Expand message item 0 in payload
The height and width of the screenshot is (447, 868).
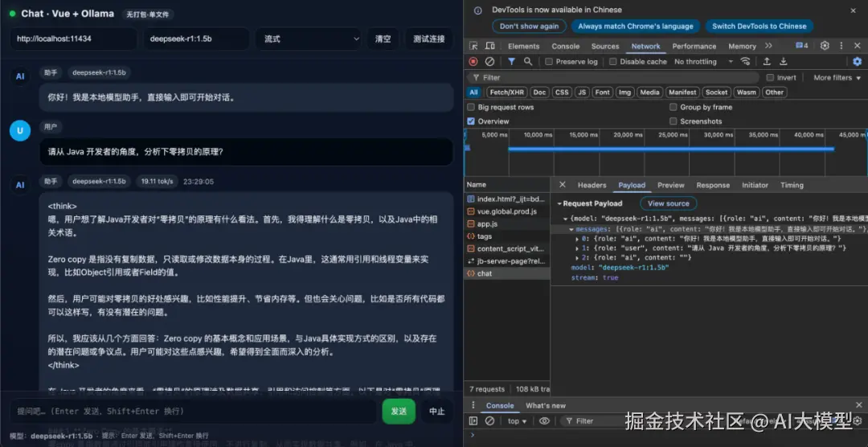coord(577,239)
